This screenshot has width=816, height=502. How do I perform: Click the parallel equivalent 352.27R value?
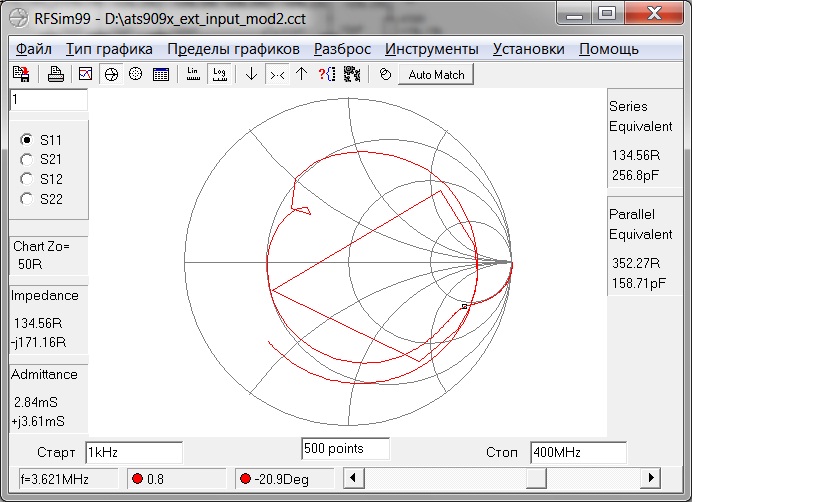pos(636,263)
